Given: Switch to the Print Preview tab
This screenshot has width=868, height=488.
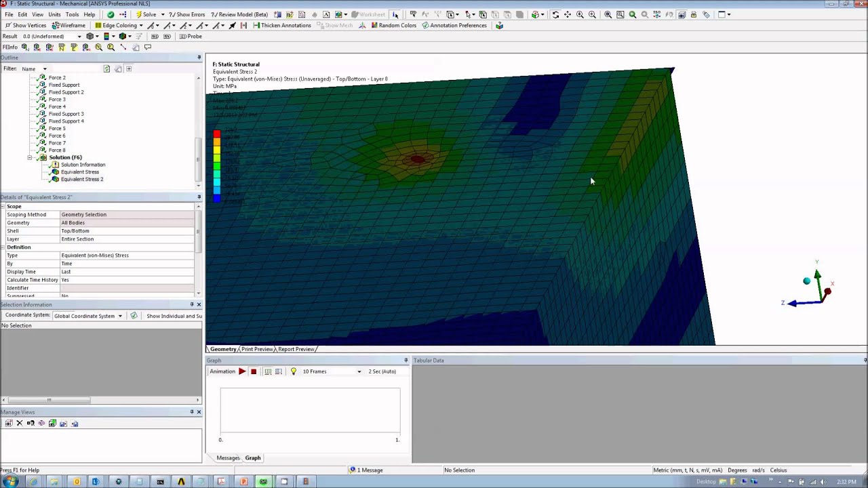Looking at the screenshot, I should coord(257,349).
